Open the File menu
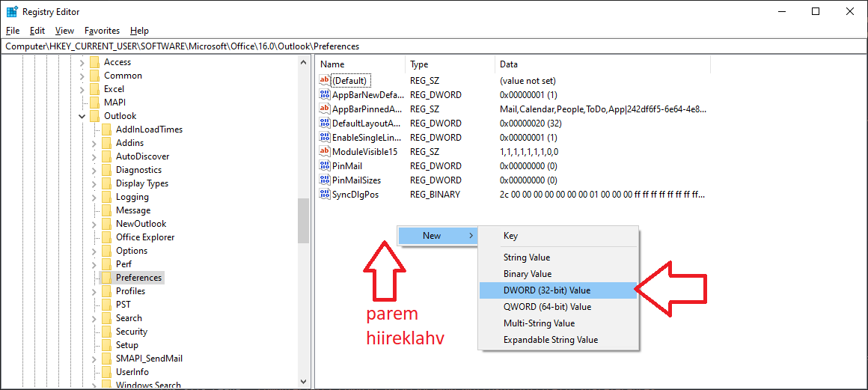 (x=13, y=31)
